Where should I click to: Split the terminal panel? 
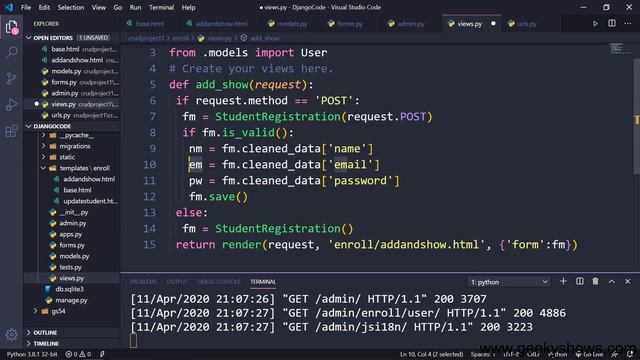click(x=580, y=281)
